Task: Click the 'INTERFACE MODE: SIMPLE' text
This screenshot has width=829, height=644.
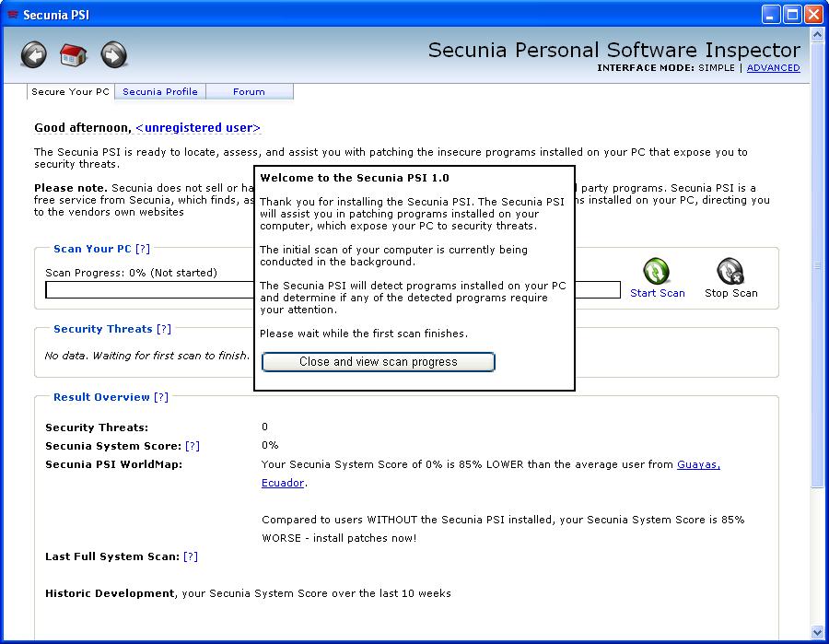Action: 666,67
